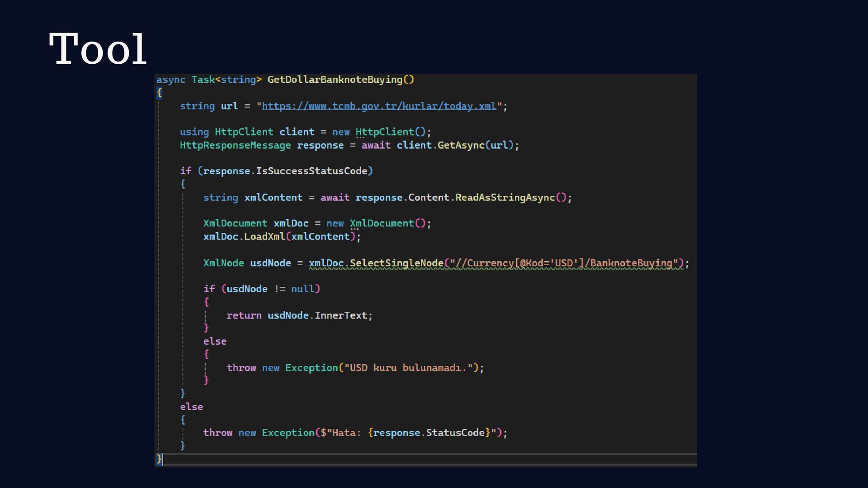Screen dimensions: 868x488
Task: Click 'return usdNode.InnerText' statement
Action: click(x=299, y=315)
